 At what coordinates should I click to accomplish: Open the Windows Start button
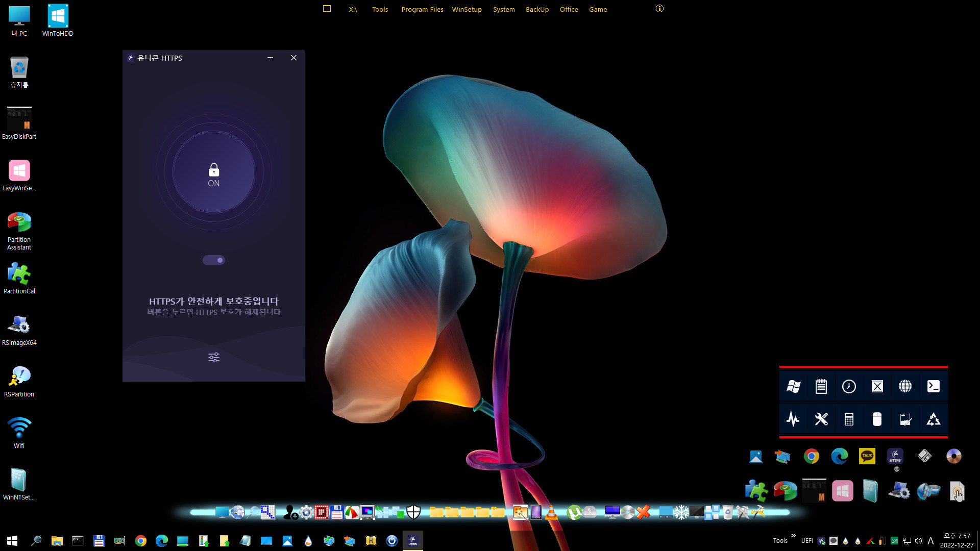12,540
